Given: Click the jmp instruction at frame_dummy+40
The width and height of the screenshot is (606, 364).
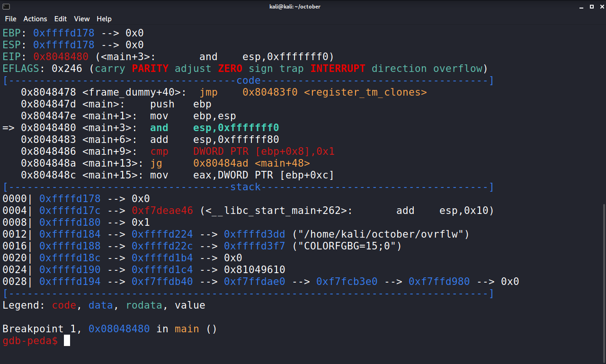Looking at the screenshot, I should coord(208,92).
